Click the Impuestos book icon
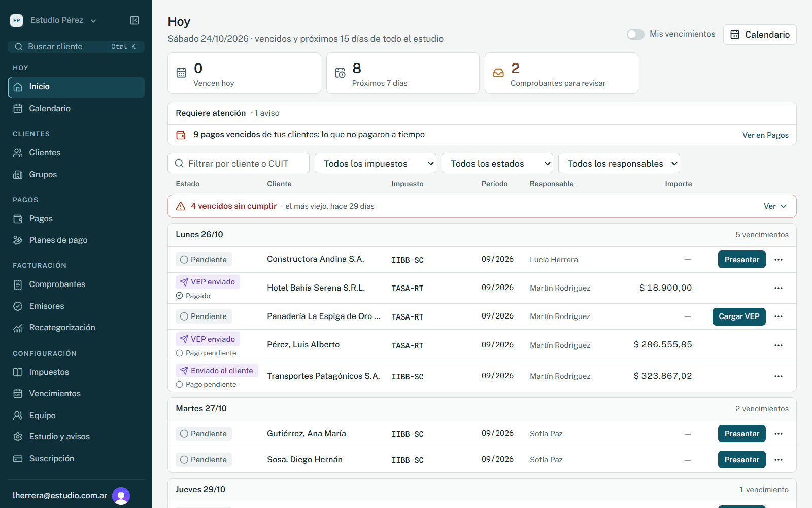Image resolution: width=812 pixels, height=508 pixels. [18, 372]
